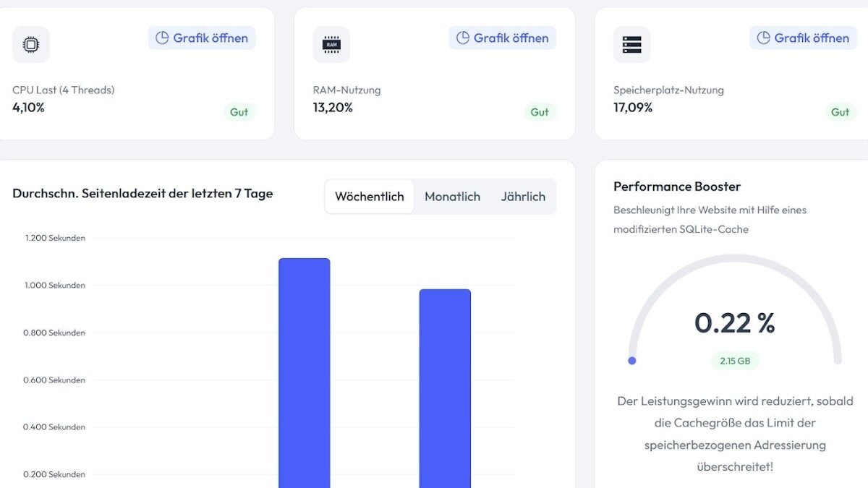868x488 pixels.
Task: Click the 0.22 % gauge value
Action: click(x=735, y=322)
